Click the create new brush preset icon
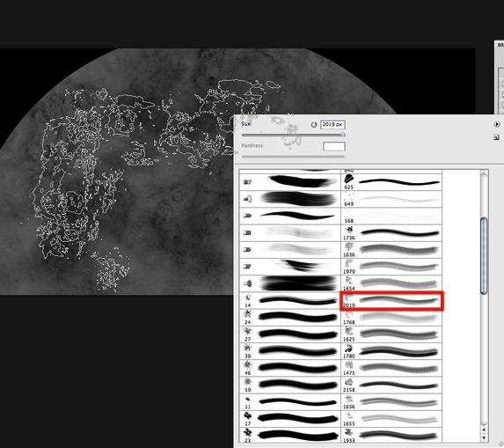This screenshot has width=504, height=448. tap(496, 137)
